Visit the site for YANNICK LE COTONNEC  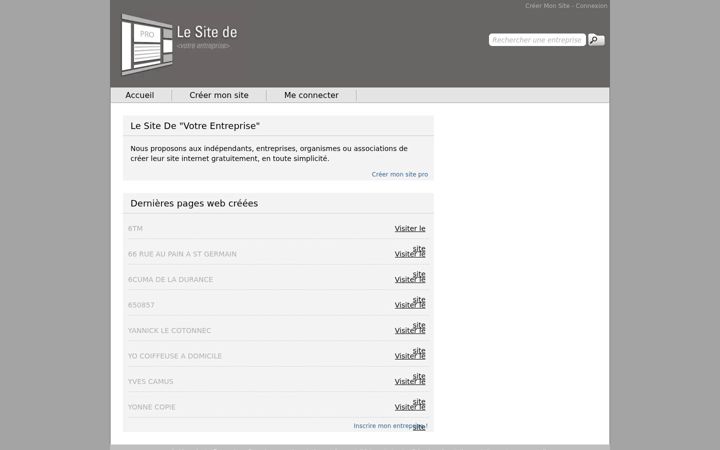pyautogui.click(x=410, y=331)
